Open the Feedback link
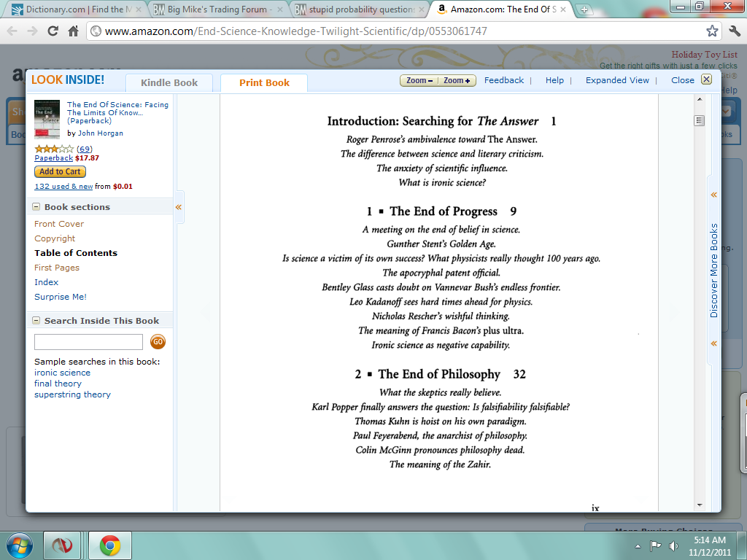 coord(503,80)
